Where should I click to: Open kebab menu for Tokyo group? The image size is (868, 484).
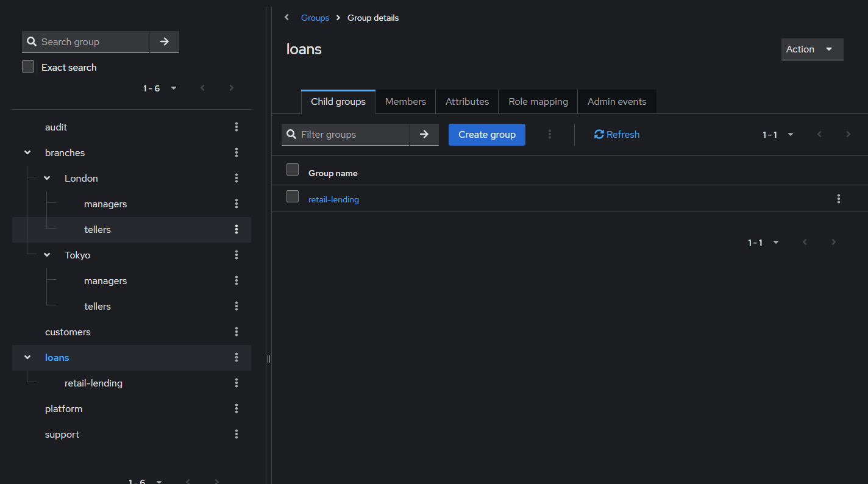click(x=237, y=255)
